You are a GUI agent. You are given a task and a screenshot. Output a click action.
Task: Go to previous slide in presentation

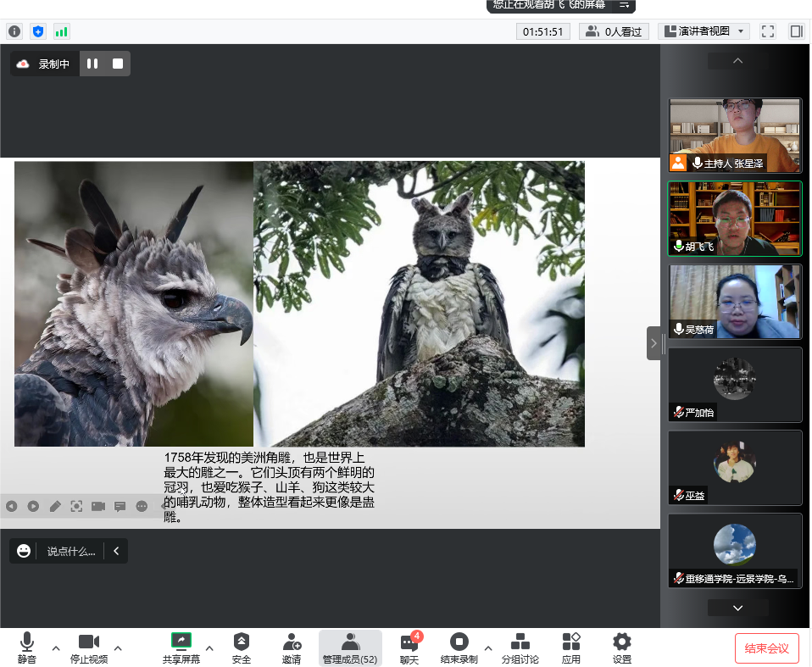[x=11, y=506]
